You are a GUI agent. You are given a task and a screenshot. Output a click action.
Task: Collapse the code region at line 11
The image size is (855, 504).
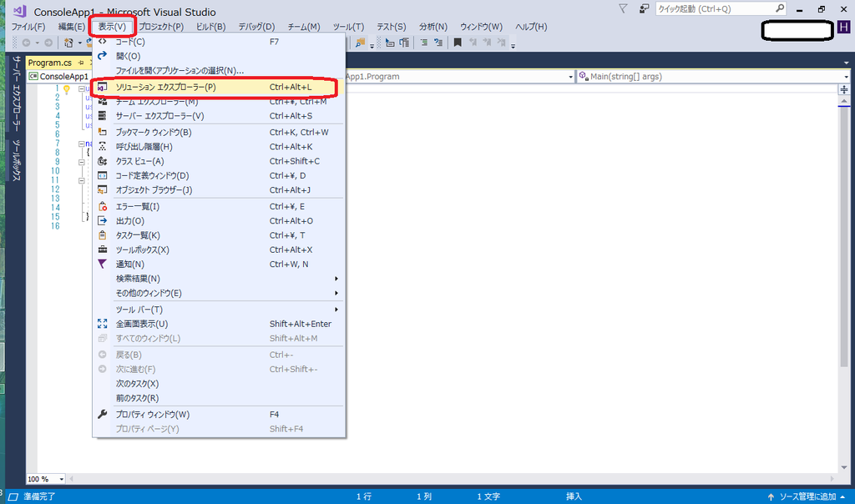coord(81,180)
